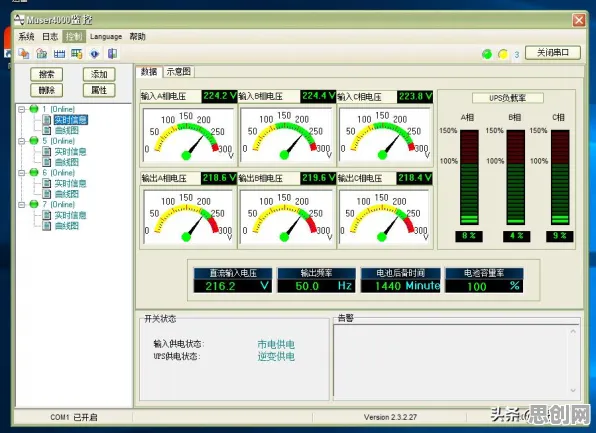Collapse device 1 (Online) tree node
The height and width of the screenshot is (433, 596).
[x=22, y=109]
